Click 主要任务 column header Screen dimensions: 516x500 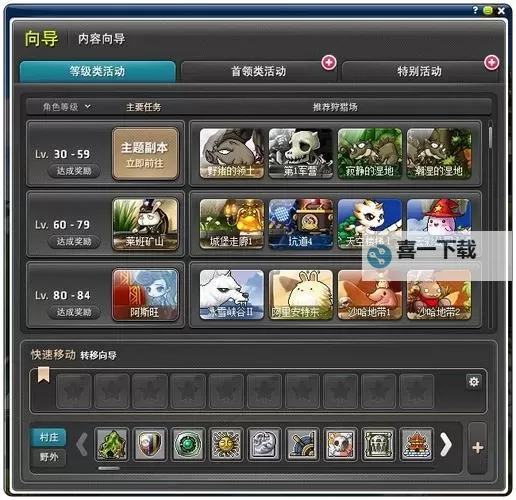click(143, 107)
